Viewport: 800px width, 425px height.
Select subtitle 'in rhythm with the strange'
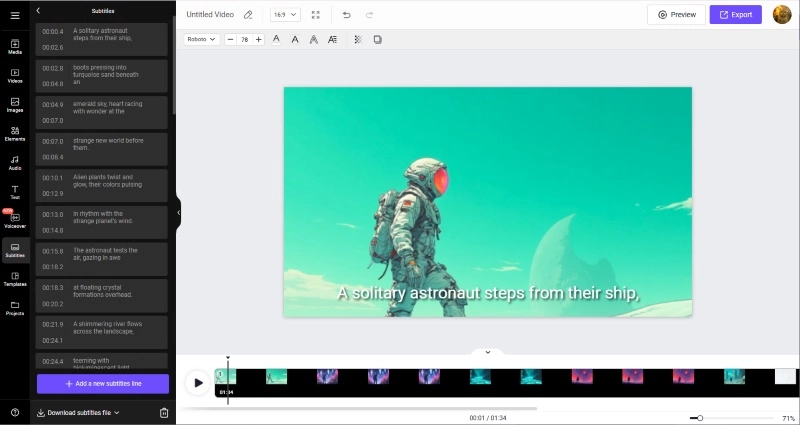[x=102, y=222]
